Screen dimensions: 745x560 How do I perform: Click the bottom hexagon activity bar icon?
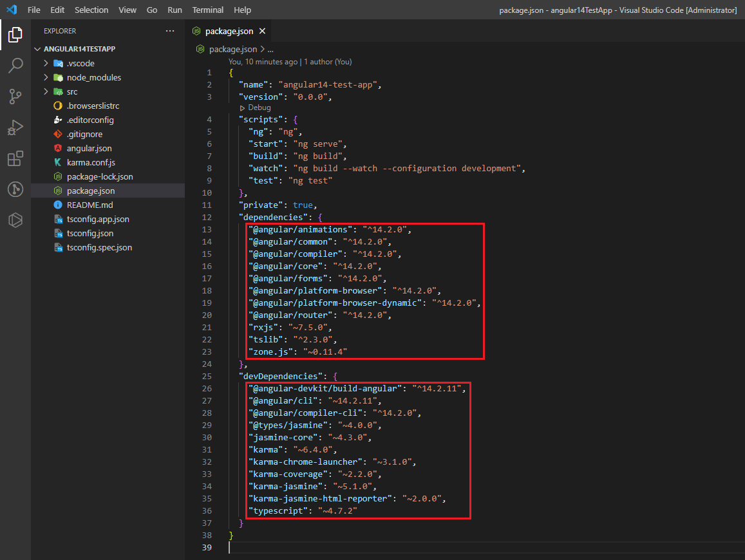[x=15, y=220]
